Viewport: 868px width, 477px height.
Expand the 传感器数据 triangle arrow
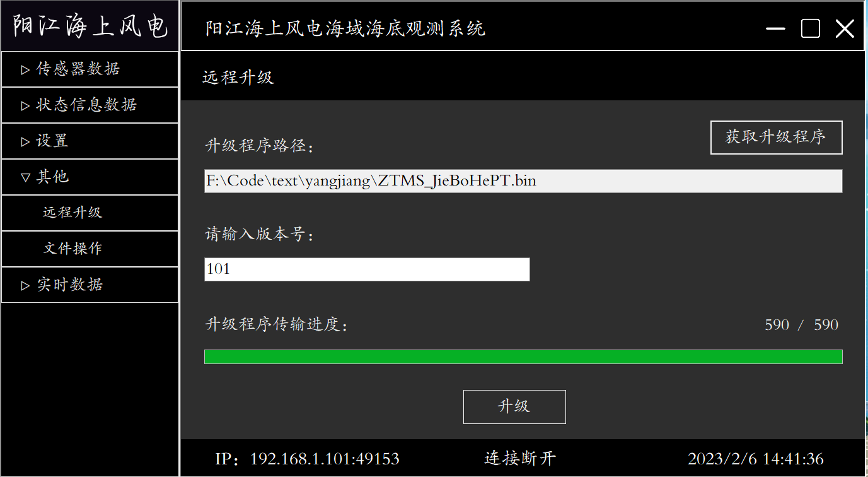point(25,69)
